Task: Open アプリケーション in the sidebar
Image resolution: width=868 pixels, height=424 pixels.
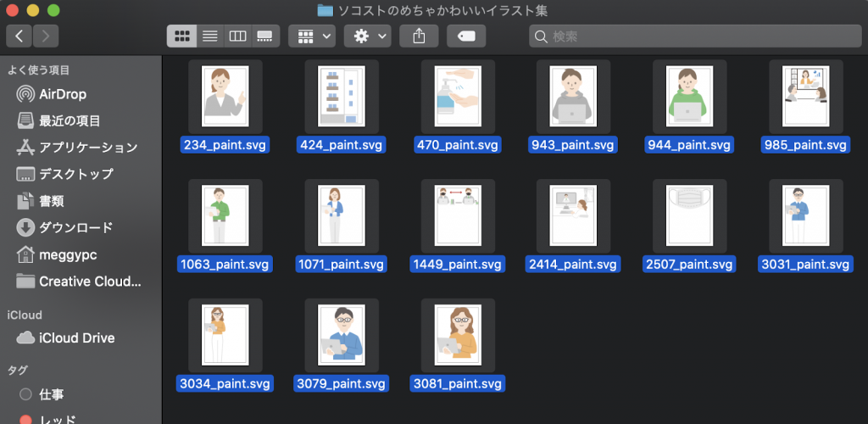Action: [87, 148]
